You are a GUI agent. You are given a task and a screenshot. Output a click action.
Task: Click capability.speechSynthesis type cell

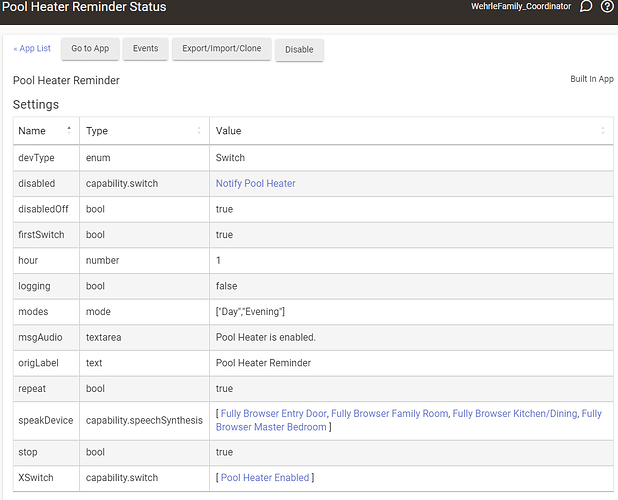(144, 420)
